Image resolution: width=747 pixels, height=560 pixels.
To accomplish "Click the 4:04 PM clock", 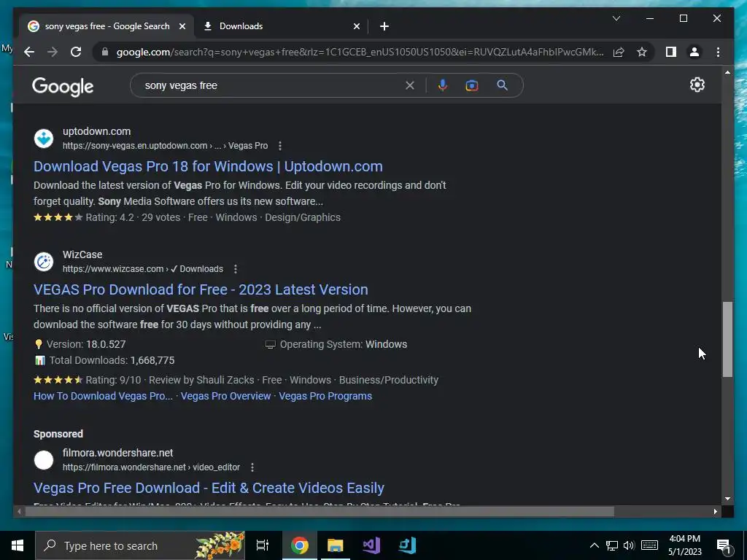I will point(684,539).
